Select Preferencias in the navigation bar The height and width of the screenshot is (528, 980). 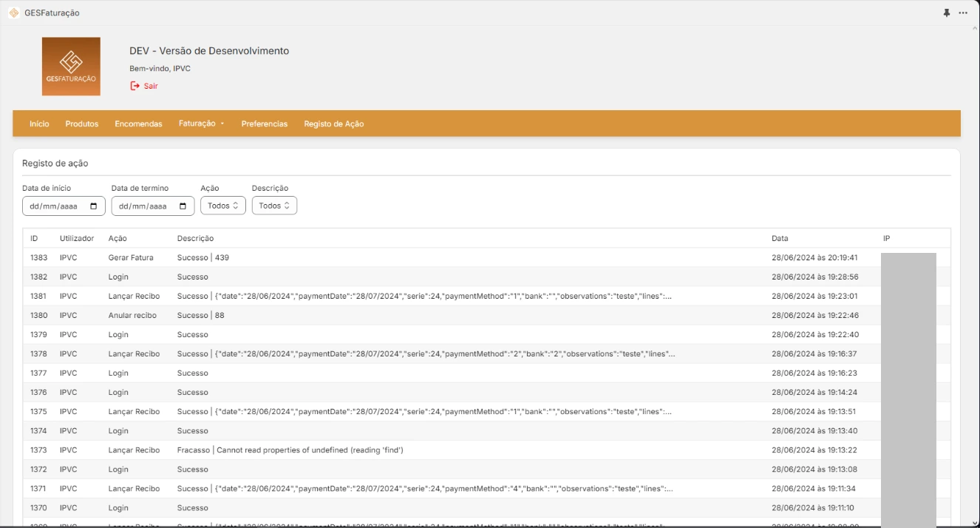[265, 123]
